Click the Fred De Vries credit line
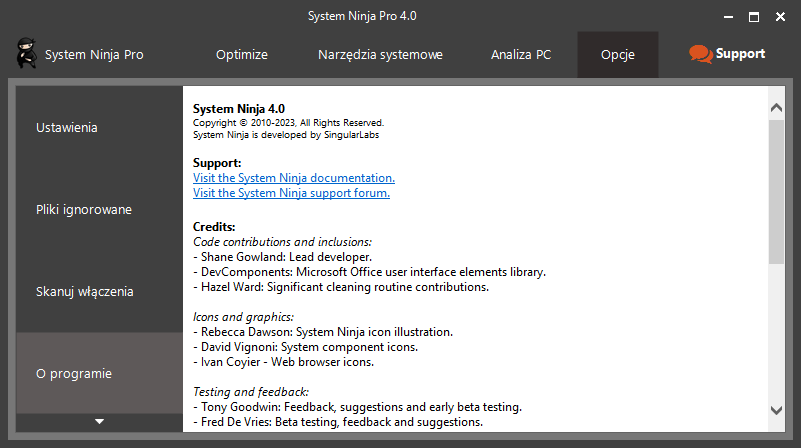This screenshot has height=448, width=801. pyautogui.click(x=338, y=422)
